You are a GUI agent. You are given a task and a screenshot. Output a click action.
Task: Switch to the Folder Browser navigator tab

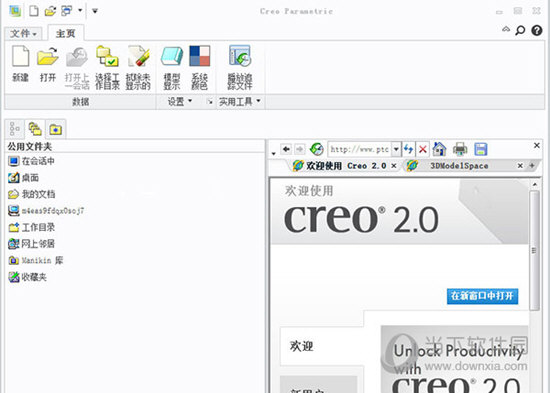point(35,129)
